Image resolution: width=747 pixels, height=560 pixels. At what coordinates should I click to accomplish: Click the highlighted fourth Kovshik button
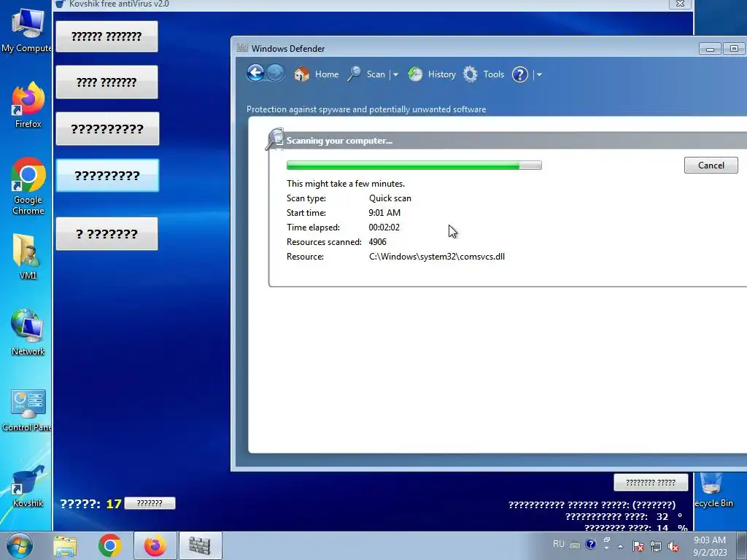(x=107, y=175)
